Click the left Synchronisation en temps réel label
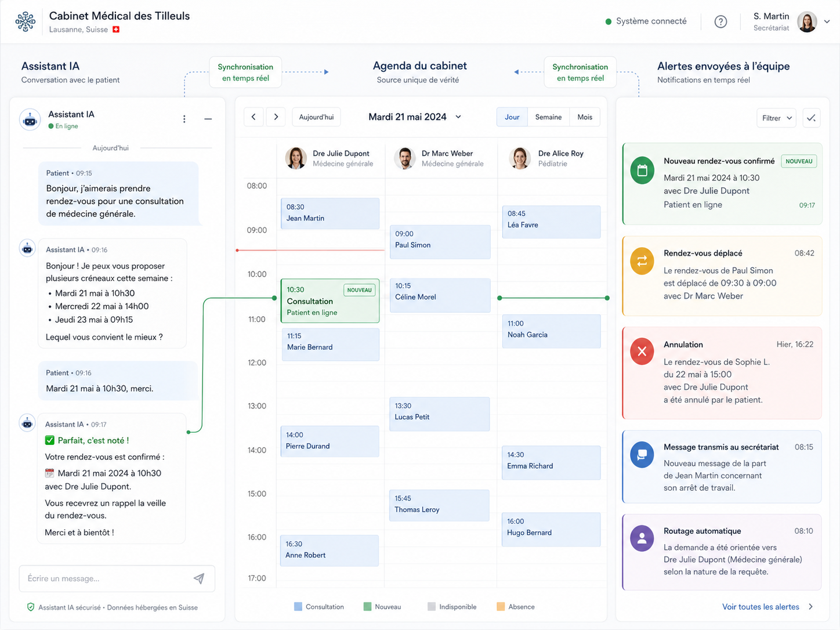 point(245,73)
